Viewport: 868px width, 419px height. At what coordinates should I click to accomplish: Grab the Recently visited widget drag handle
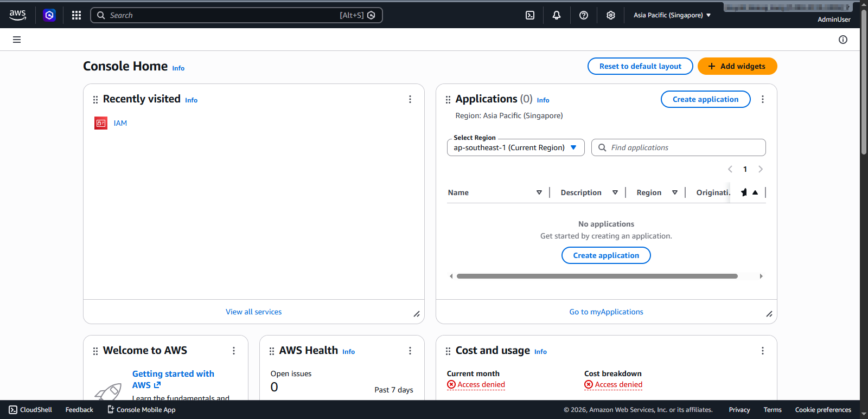click(x=95, y=100)
